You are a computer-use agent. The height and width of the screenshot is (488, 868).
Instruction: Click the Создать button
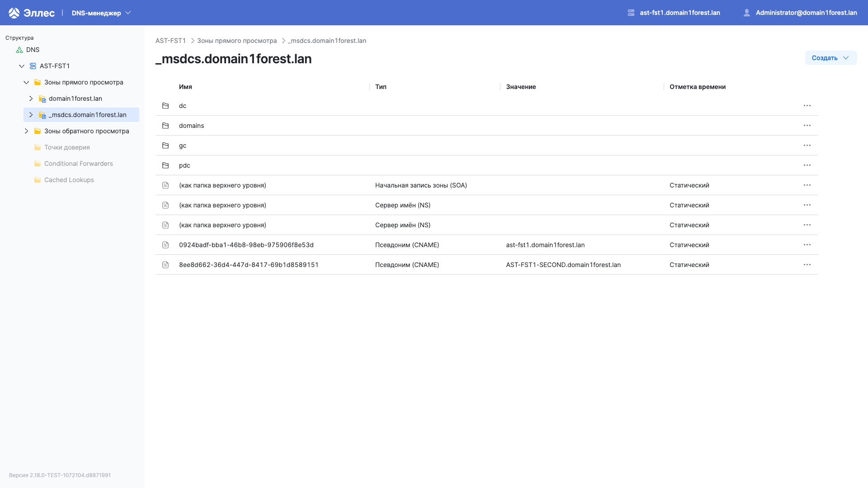point(830,58)
